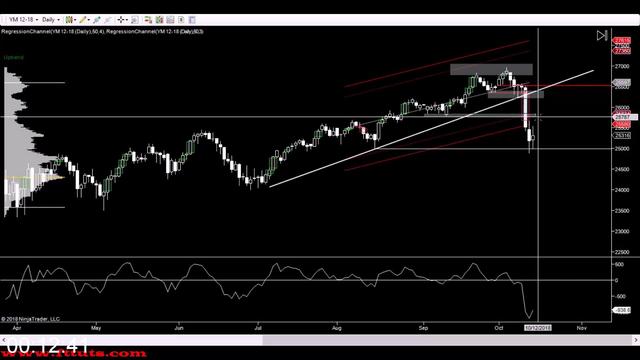The height and width of the screenshot is (360, 640).
Task: Open the chart Properties icon
Action: click(192, 20)
